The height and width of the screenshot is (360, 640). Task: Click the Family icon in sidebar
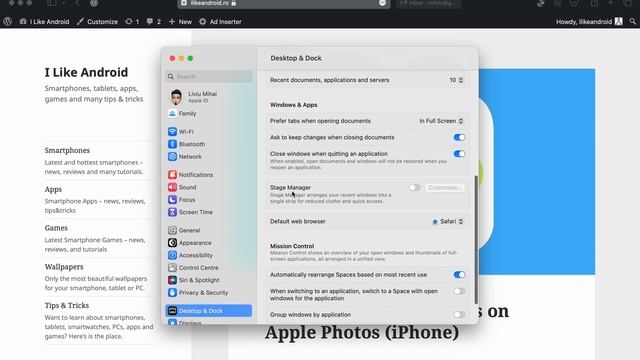tap(172, 113)
